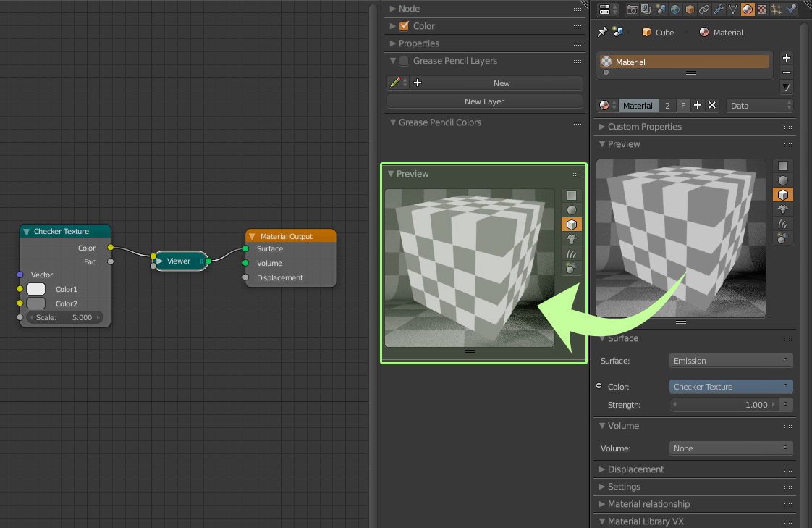Image resolution: width=812 pixels, height=528 pixels.
Task: Add a new material slot with plus
Action: point(786,58)
